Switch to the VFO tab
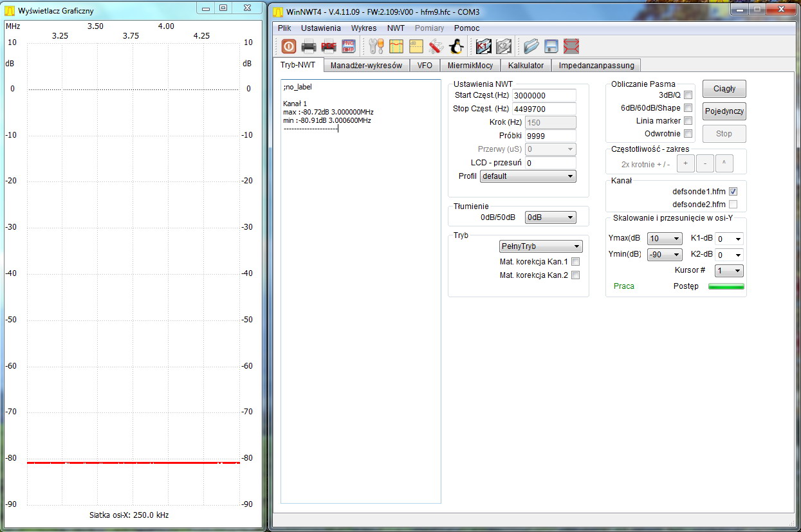 coord(425,65)
